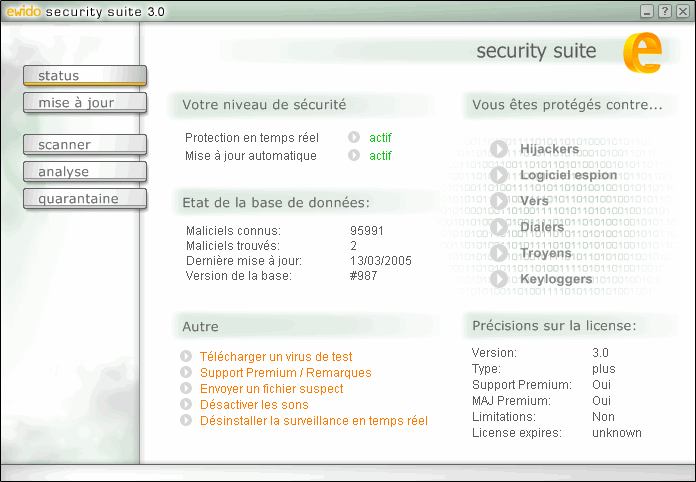Image resolution: width=696 pixels, height=482 pixels.
Task: Go to the quarantaine section
Action: pyautogui.click(x=85, y=198)
